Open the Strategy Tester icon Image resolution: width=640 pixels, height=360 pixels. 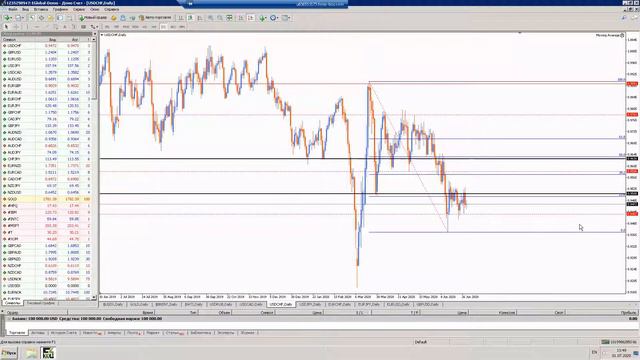[x=69, y=18]
